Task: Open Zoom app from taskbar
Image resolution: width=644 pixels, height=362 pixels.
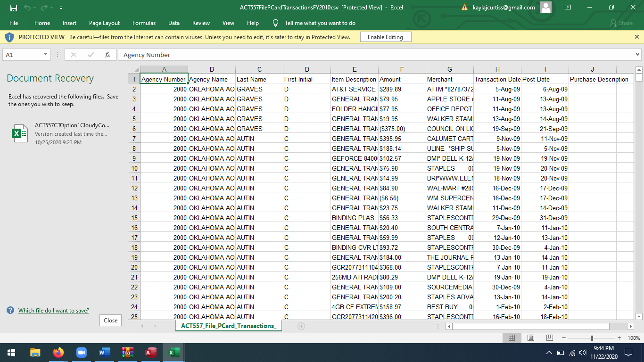Action: [81, 353]
